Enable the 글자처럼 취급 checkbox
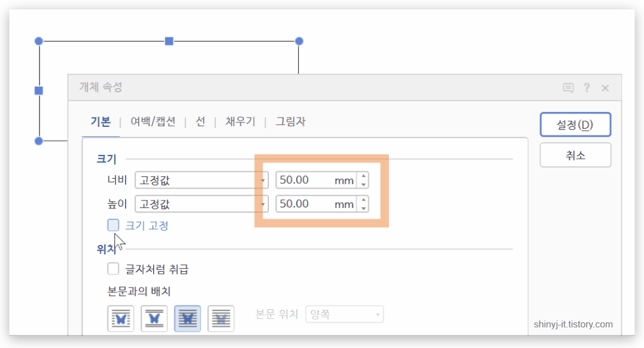644x348 pixels. click(113, 269)
